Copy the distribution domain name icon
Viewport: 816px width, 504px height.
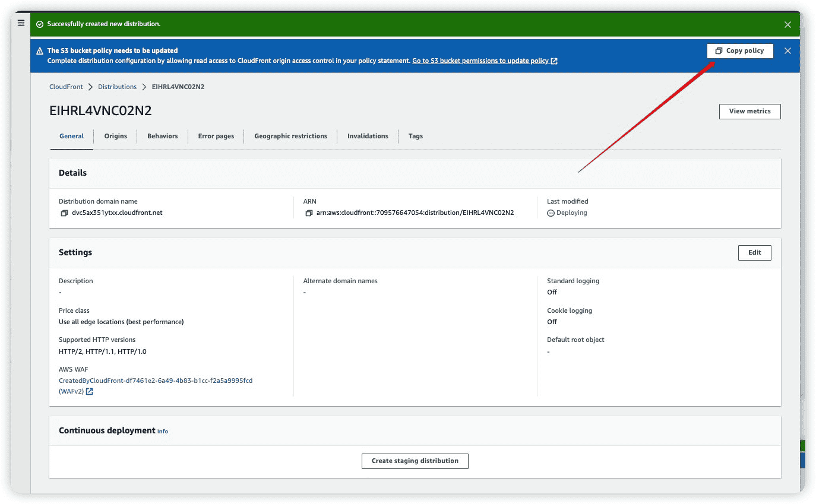pos(64,213)
